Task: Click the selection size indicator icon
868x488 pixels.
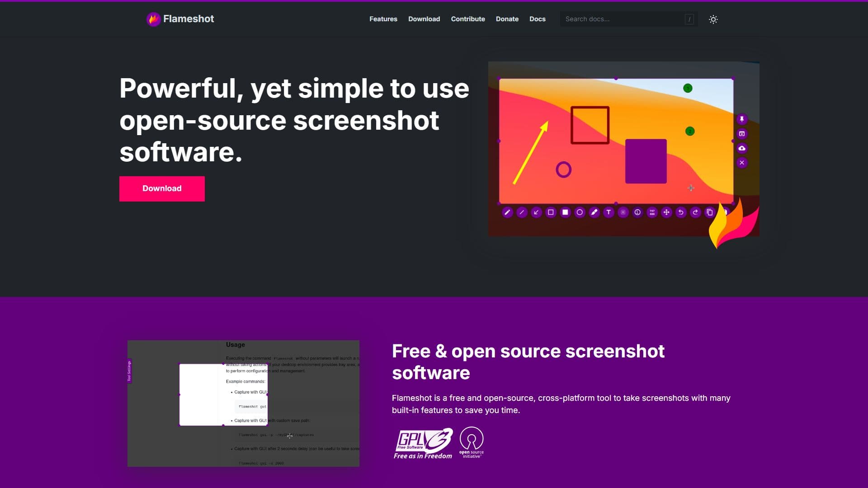Action: [x=652, y=212]
